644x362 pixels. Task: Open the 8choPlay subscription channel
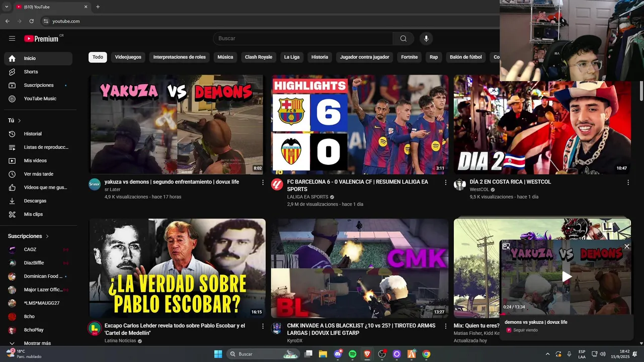click(38, 330)
